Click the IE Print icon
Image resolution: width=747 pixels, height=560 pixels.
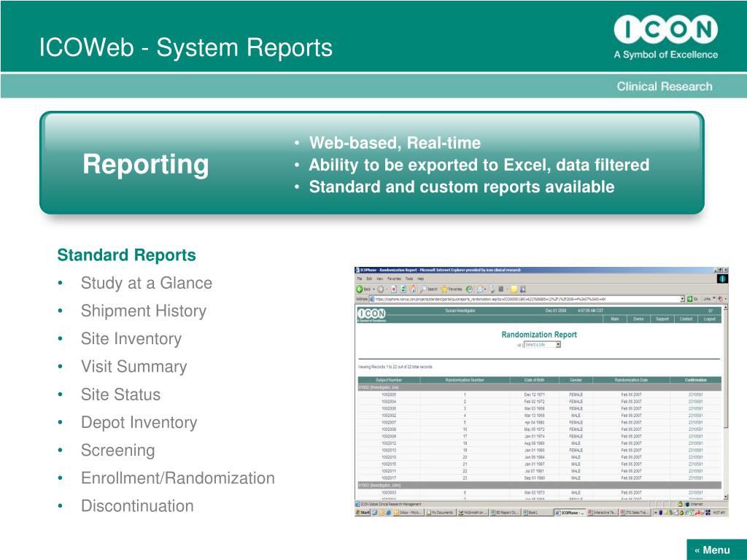(x=492, y=289)
